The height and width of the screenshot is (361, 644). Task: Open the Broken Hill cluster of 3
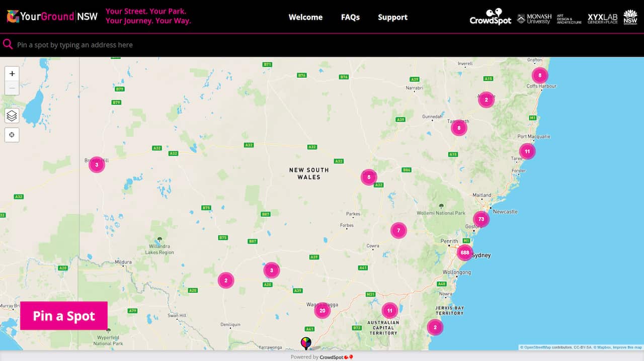click(x=97, y=164)
